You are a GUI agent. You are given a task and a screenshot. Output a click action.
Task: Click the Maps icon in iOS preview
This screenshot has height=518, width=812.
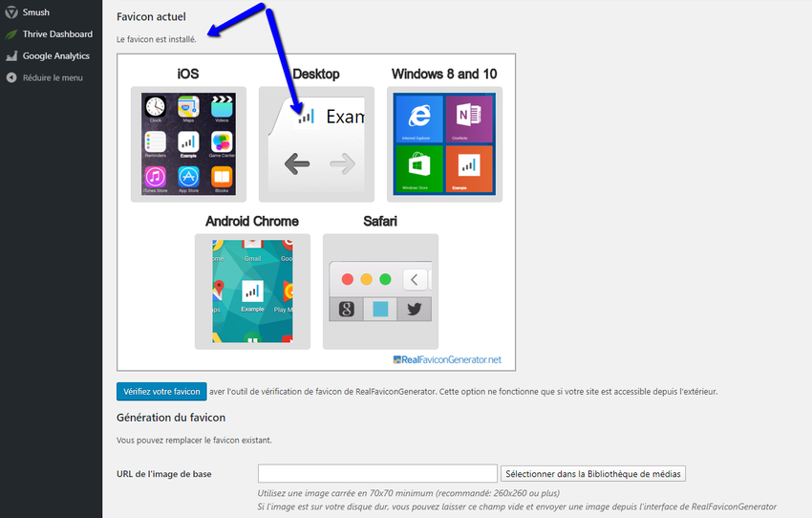pos(188,107)
